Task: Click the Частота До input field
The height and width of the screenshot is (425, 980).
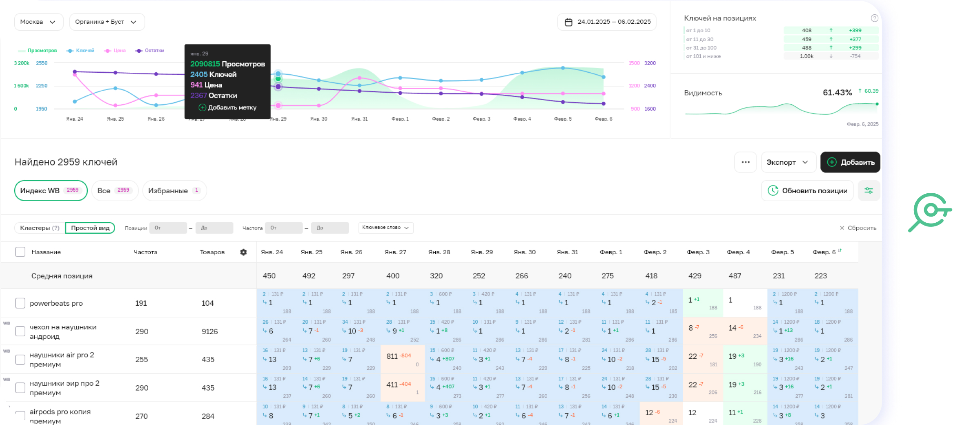Action: click(330, 228)
